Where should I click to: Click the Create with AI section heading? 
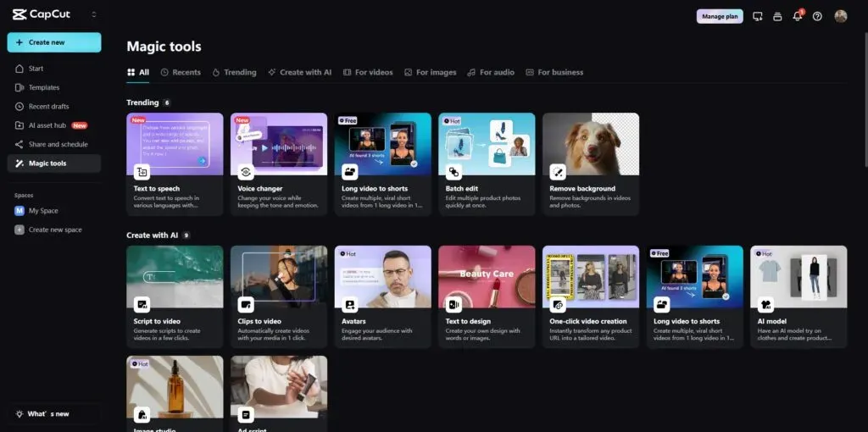(x=153, y=235)
